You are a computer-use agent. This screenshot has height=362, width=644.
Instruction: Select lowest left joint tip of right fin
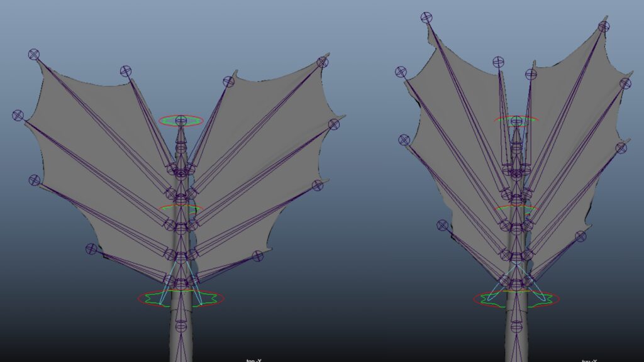pyautogui.click(x=443, y=225)
